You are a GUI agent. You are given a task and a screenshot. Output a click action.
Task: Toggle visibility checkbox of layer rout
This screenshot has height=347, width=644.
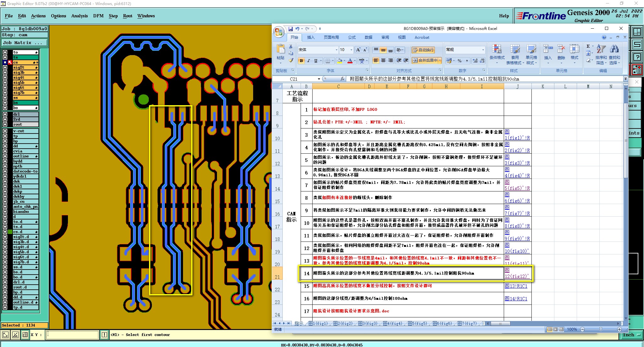click(x=5, y=124)
